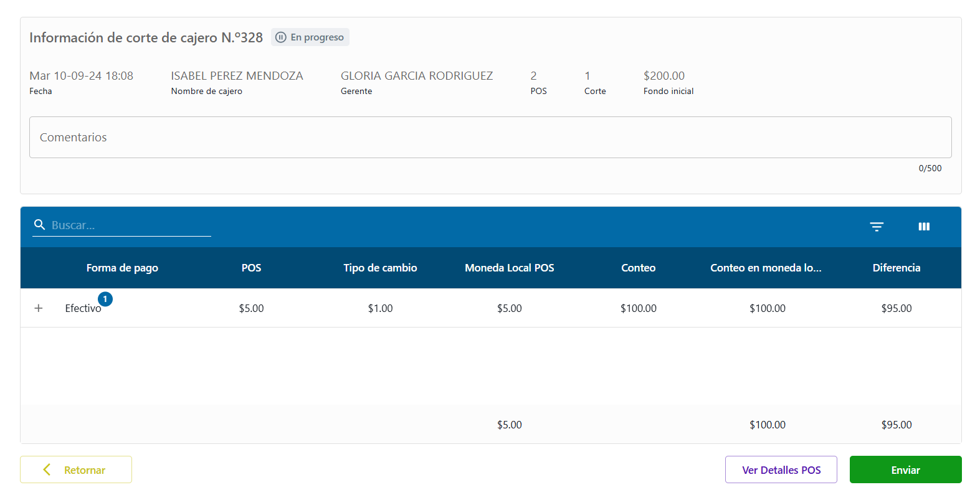Click the Retornar button

tap(76, 469)
